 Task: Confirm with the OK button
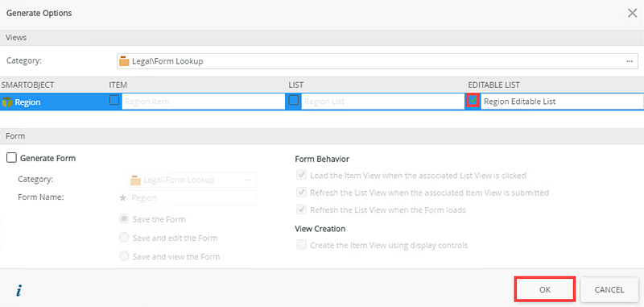(544, 289)
